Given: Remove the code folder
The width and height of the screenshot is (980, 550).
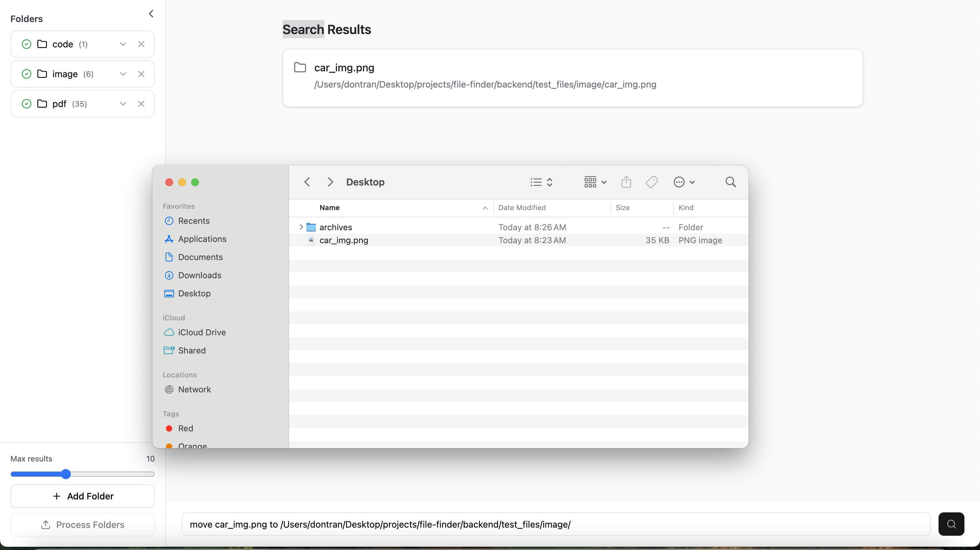Looking at the screenshot, I should point(141,44).
